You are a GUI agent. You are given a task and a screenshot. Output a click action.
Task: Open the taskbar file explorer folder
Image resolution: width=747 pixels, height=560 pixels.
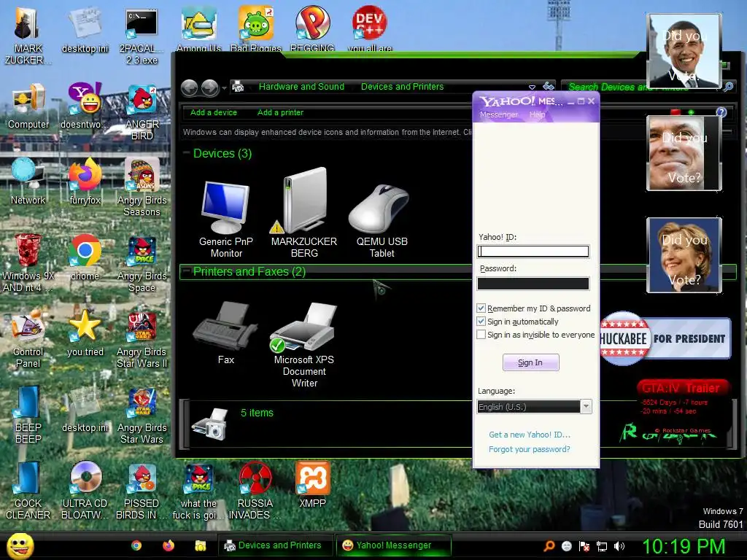(x=200, y=545)
